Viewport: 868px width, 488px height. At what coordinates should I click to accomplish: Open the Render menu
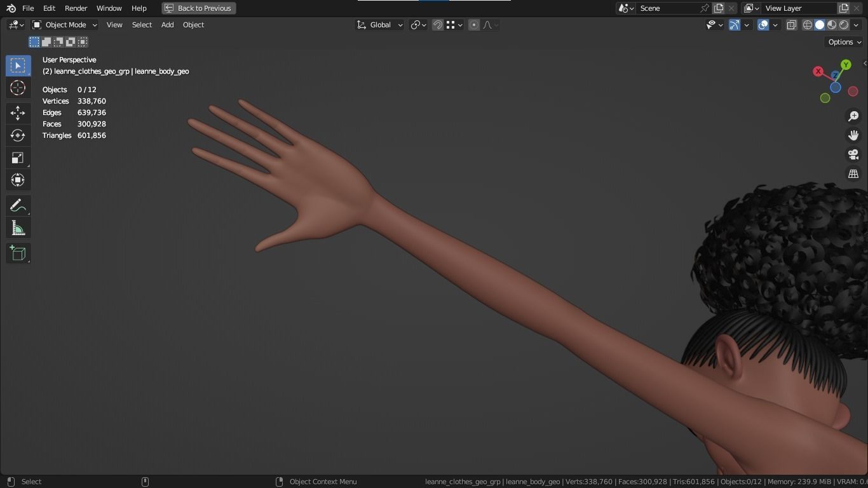click(76, 8)
